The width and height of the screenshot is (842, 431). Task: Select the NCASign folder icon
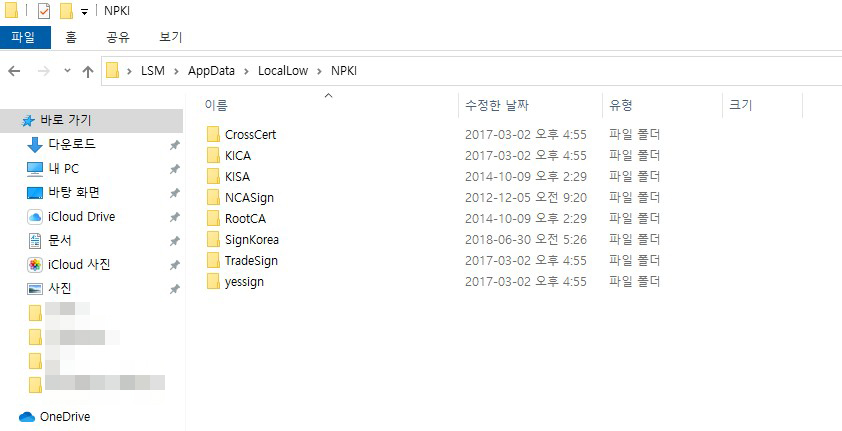(x=213, y=198)
